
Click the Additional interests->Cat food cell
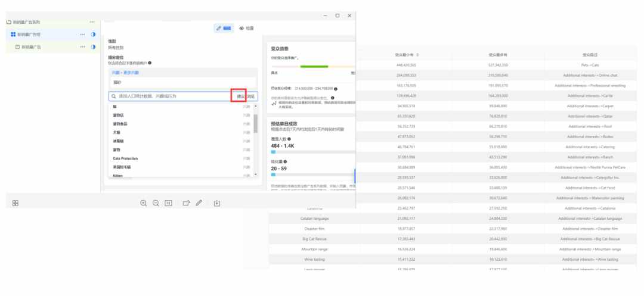pos(590,188)
